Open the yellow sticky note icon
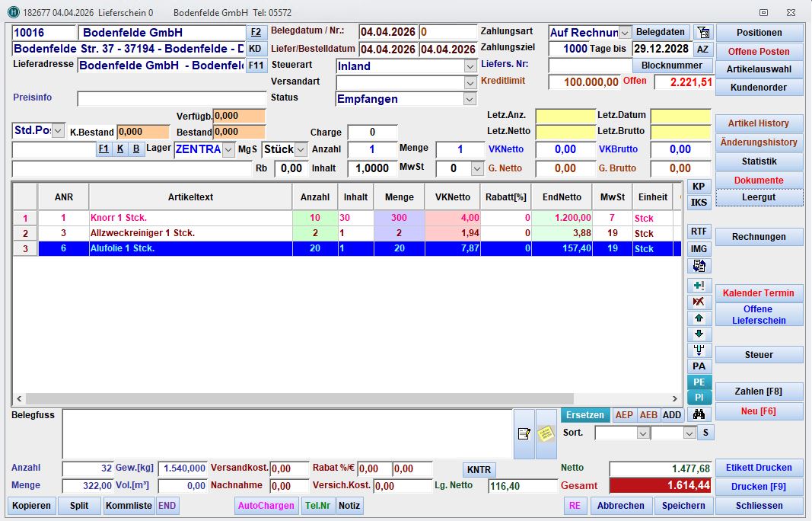812x521 pixels. click(x=546, y=433)
